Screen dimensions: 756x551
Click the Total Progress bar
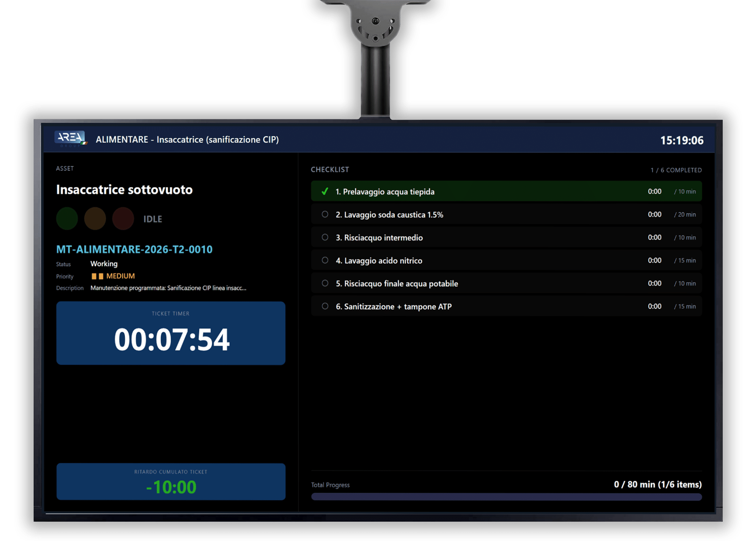[506, 497]
